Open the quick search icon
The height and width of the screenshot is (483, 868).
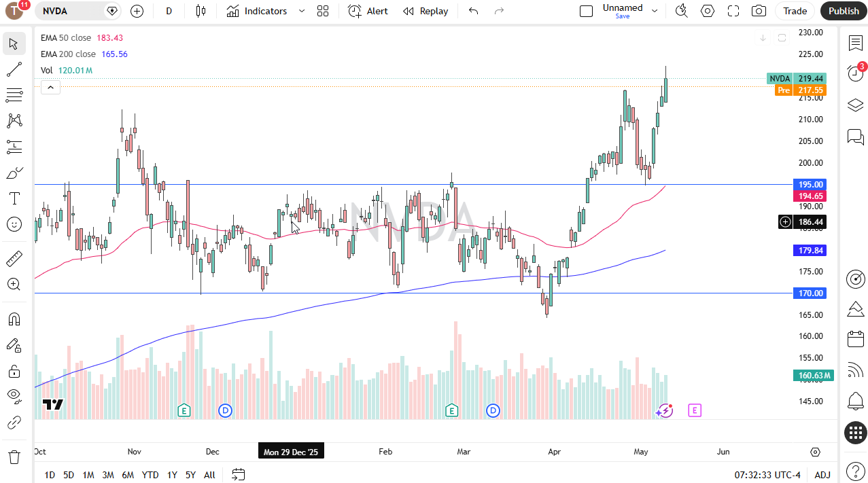pos(681,11)
